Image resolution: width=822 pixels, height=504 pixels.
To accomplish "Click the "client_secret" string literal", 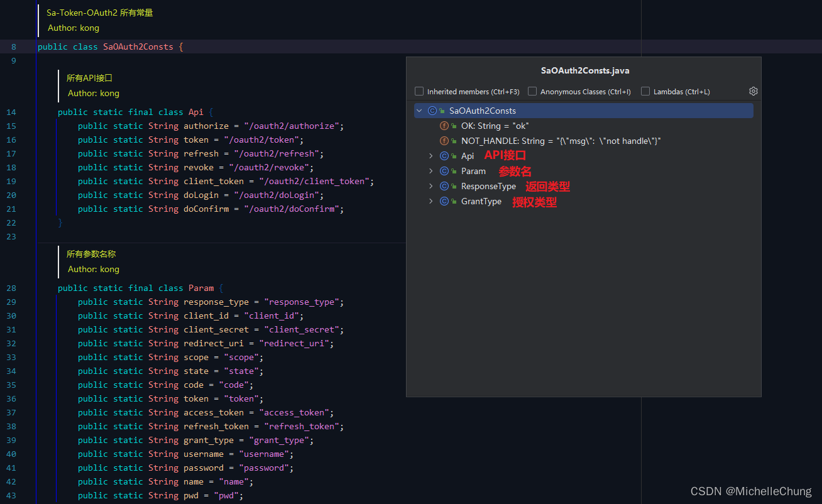I will pos(302,329).
